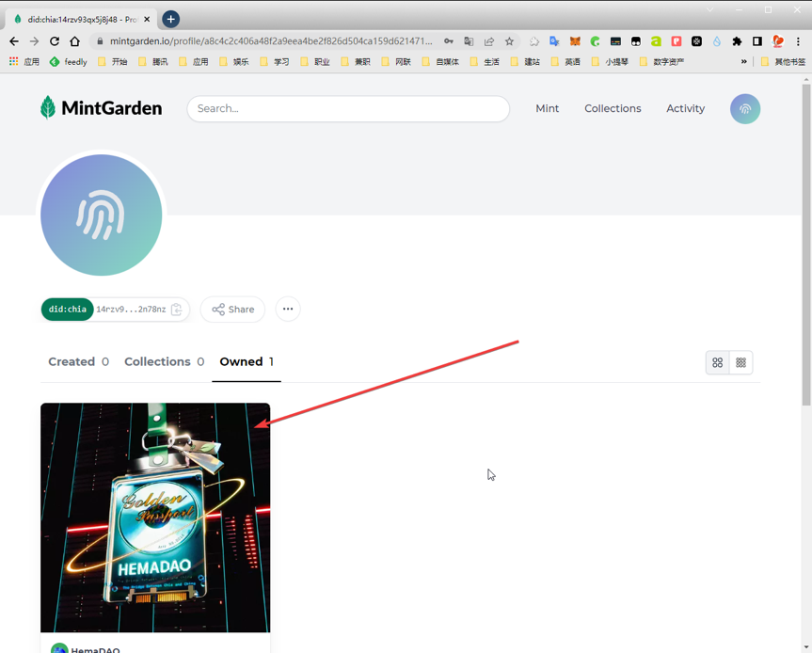
Task: Toggle the browser side panel
Action: (x=757, y=41)
